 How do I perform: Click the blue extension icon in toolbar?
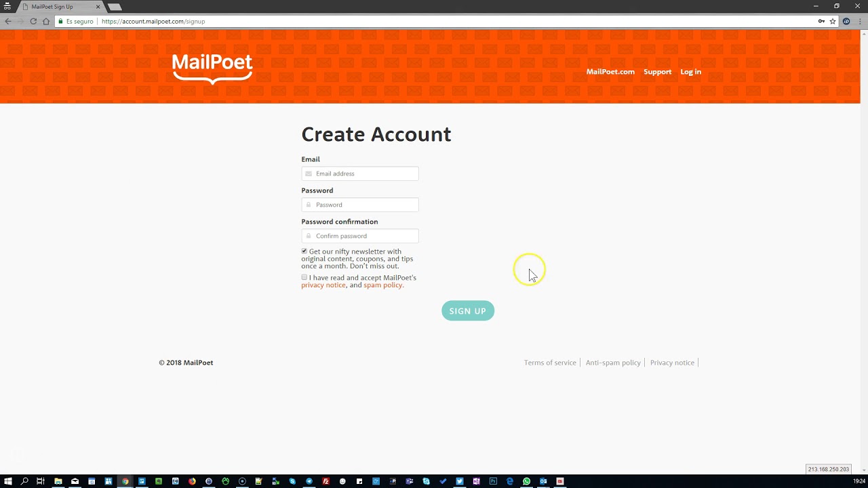coord(846,22)
